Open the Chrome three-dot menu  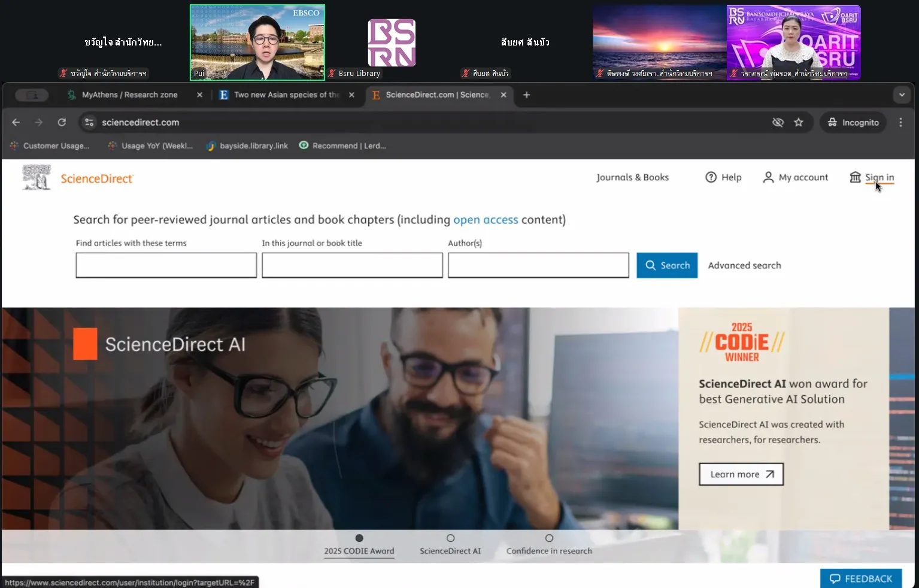(900, 122)
